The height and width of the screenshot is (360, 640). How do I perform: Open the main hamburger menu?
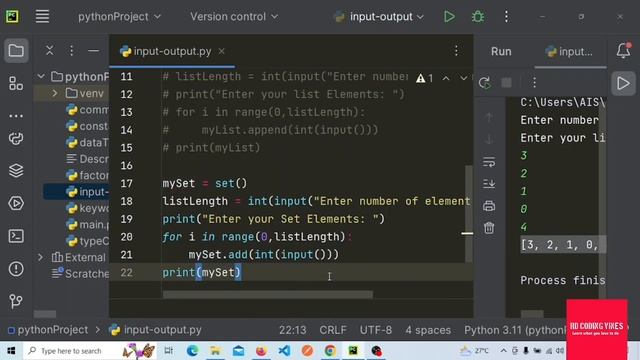coord(42,17)
